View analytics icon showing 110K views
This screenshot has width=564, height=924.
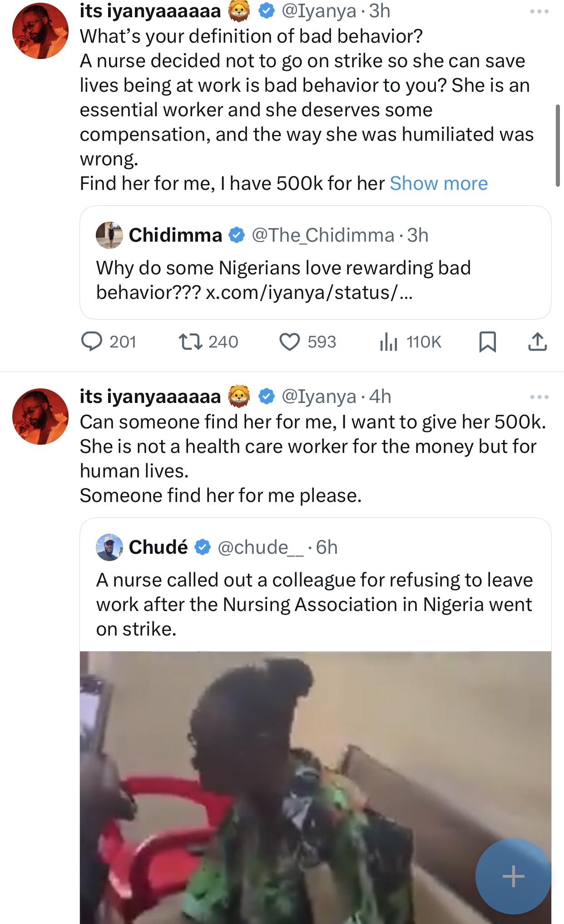(389, 342)
